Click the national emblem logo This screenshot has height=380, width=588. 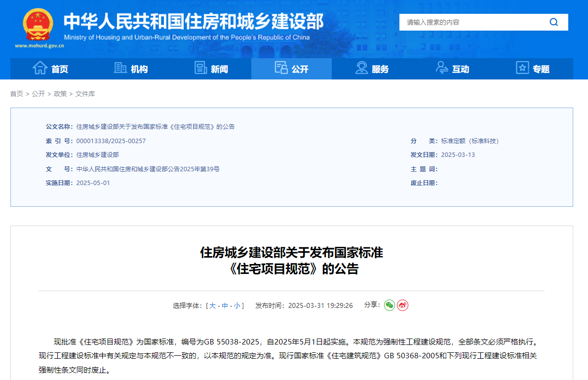point(38,25)
